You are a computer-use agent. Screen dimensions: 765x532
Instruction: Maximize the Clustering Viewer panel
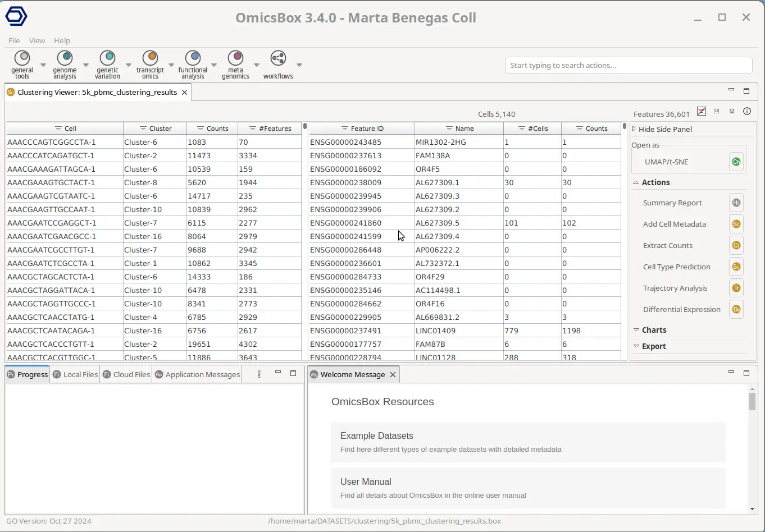(x=746, y=91)
